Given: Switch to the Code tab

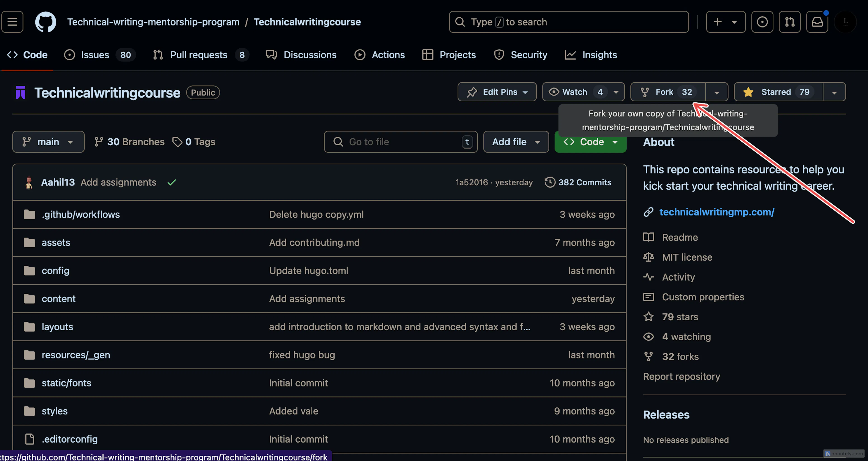Looking at the screenshot, I should tap(27, 55).
